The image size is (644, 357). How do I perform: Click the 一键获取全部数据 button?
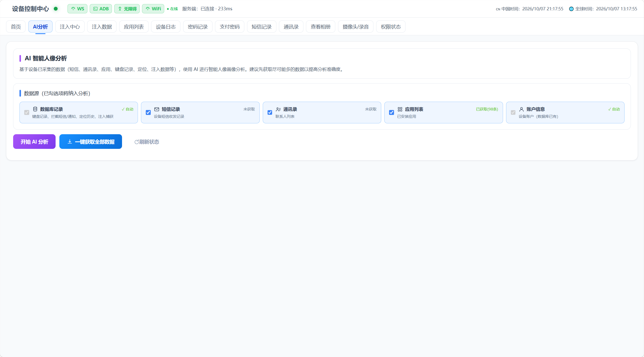click(x=91, y=142)
